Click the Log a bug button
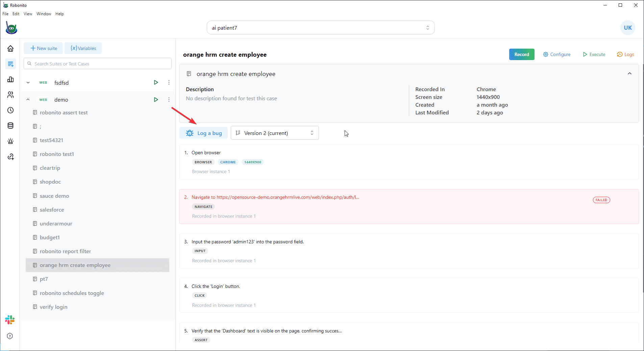The width and height of the screenshot is (644, 351). click(x=204, y=133)
